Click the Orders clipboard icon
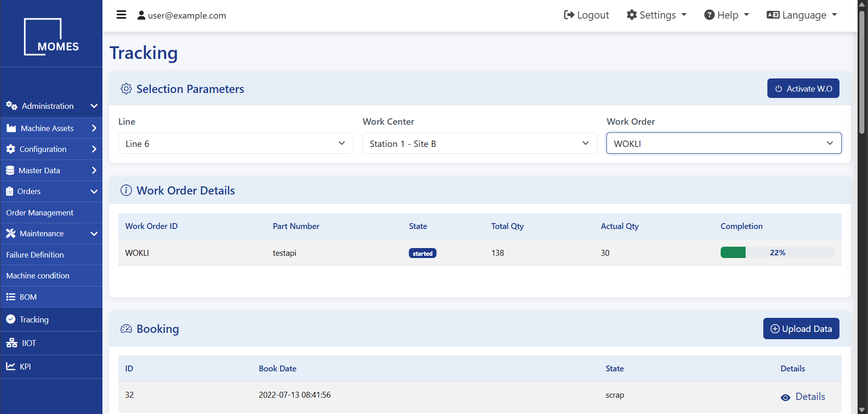This screenshot has width=868, height=414. pyautogui.click(x=10, y=191)
